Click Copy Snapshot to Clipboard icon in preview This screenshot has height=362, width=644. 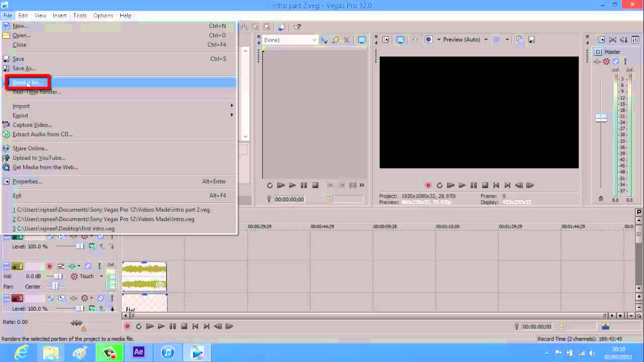[x=520, y=40]
